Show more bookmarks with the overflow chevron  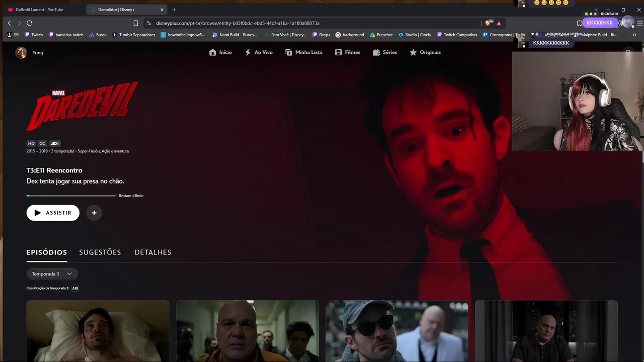point(634,35)
